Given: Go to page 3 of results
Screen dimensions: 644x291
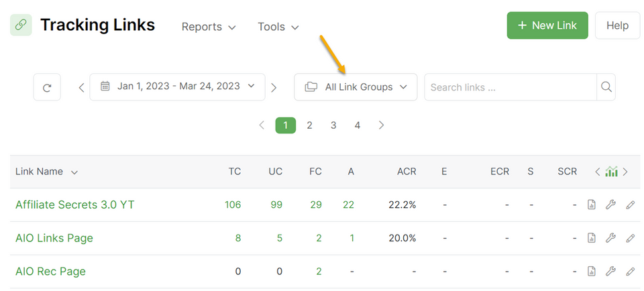Looking at the screenshot, I should coord(333,125).
